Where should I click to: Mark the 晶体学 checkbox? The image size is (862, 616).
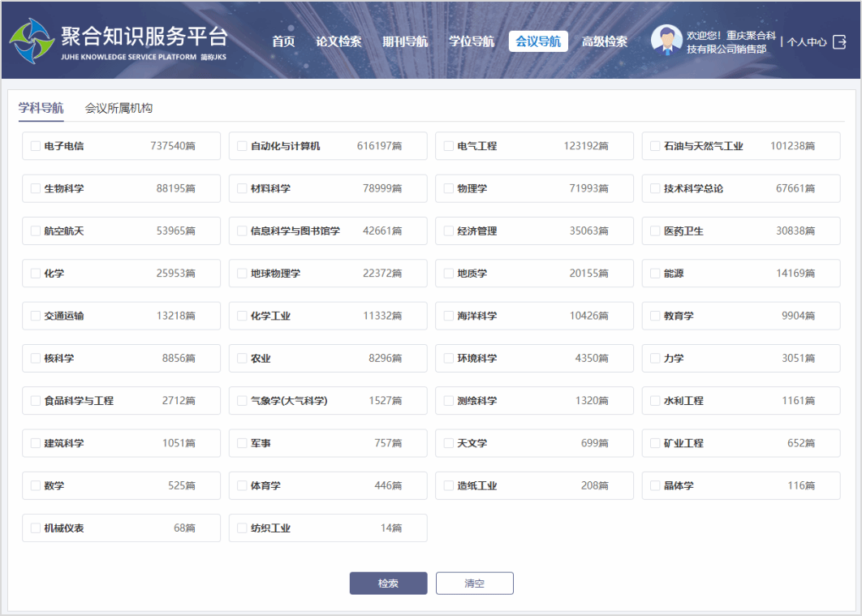coord(655,486)
